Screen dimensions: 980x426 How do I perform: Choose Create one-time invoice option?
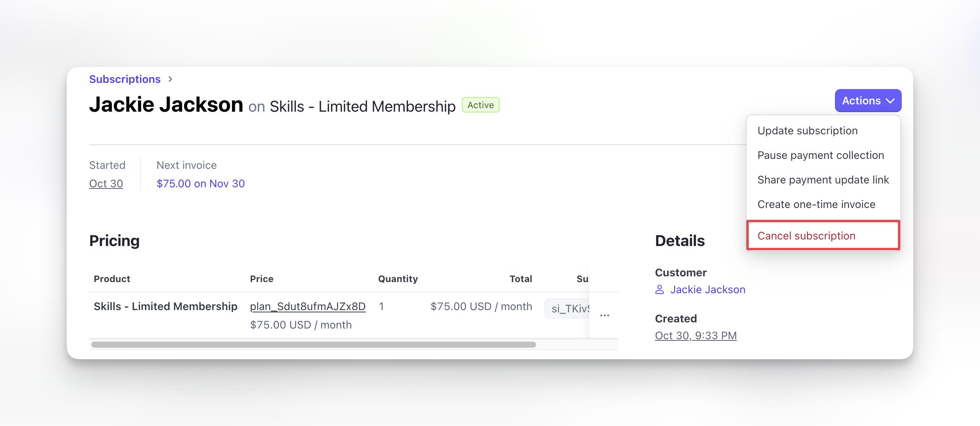pyautogui.click(x=816, y=204)
